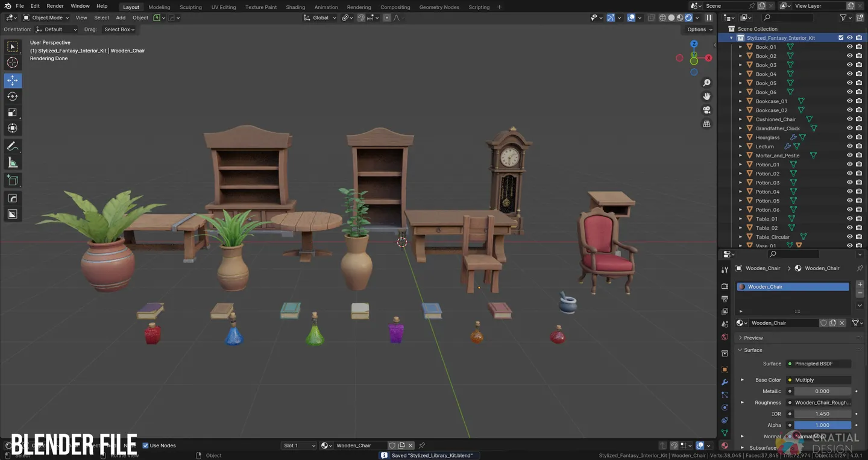868x460 pixels.
Task: Adjust the Metallic value slider
Action: pos(822,391)
